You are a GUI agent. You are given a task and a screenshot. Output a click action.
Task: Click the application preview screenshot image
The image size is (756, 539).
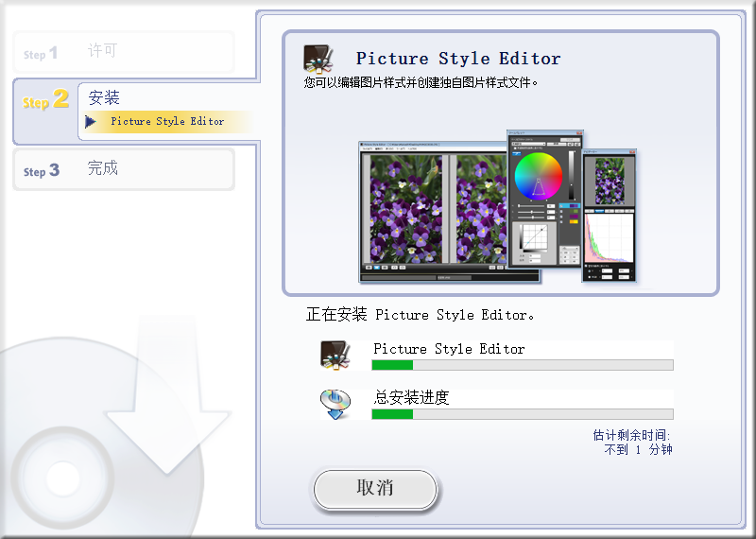498,206
